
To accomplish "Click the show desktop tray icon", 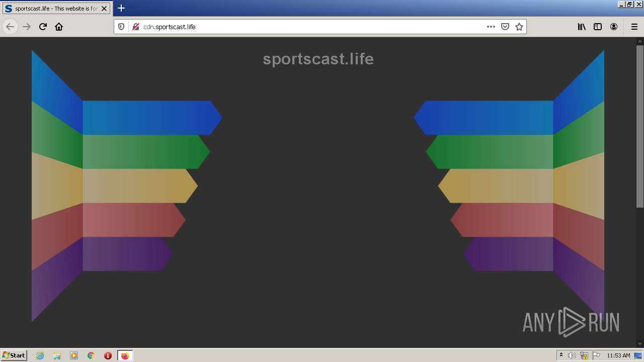I will point(638,355).
